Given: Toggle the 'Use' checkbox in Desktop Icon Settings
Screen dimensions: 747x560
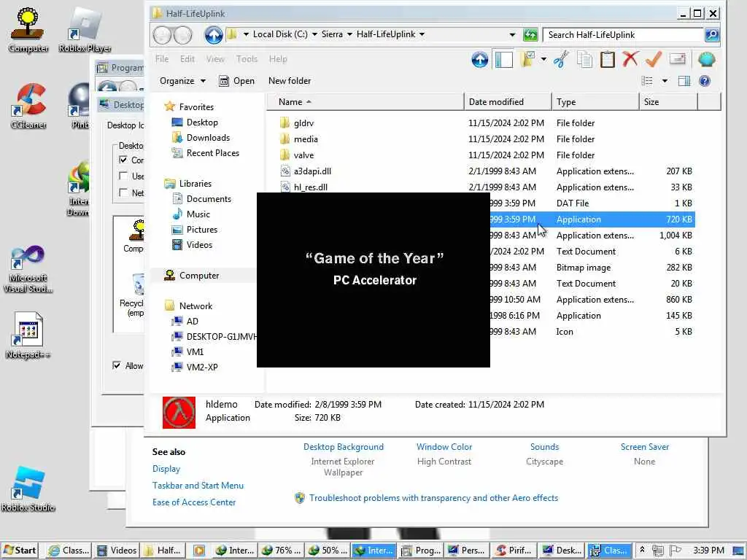Looking at the screenshot, I should pos(123,176).
